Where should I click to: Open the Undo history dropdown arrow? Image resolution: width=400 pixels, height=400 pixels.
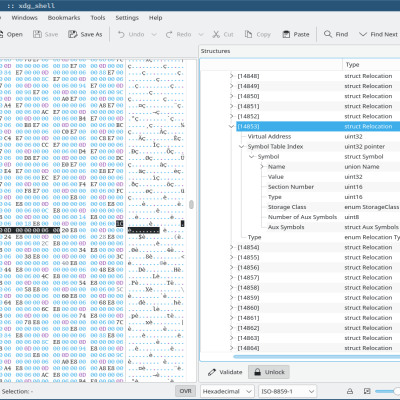(x=154, y=34)
